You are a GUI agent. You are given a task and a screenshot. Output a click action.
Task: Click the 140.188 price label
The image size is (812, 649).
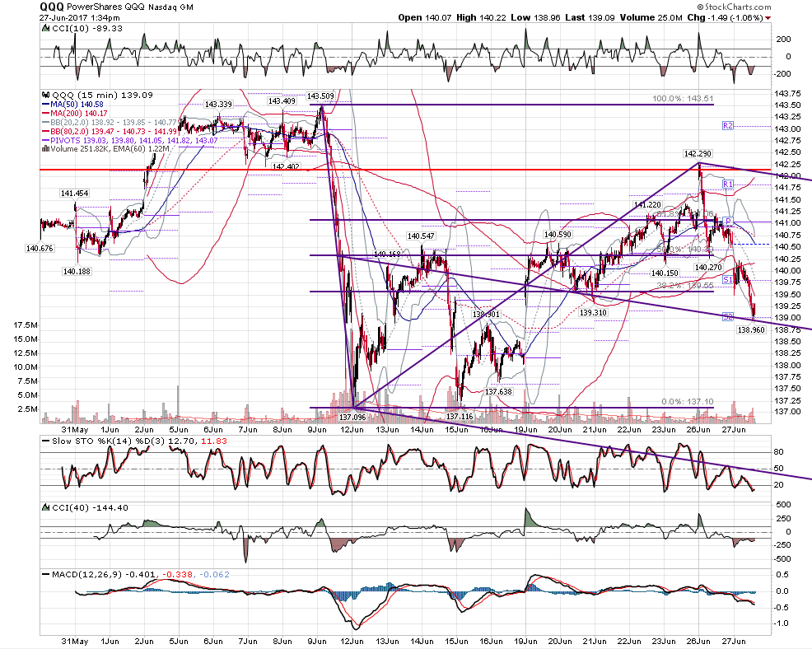point(77,272)
